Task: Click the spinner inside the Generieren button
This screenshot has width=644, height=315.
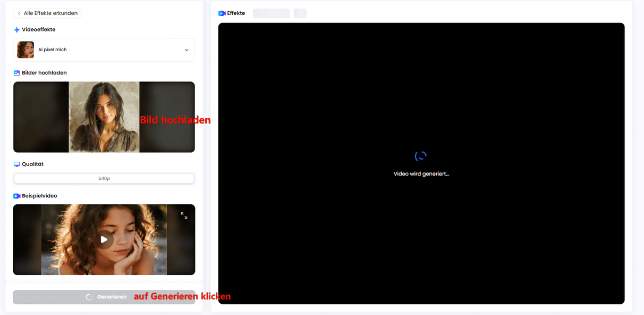Action: [89, 297]
